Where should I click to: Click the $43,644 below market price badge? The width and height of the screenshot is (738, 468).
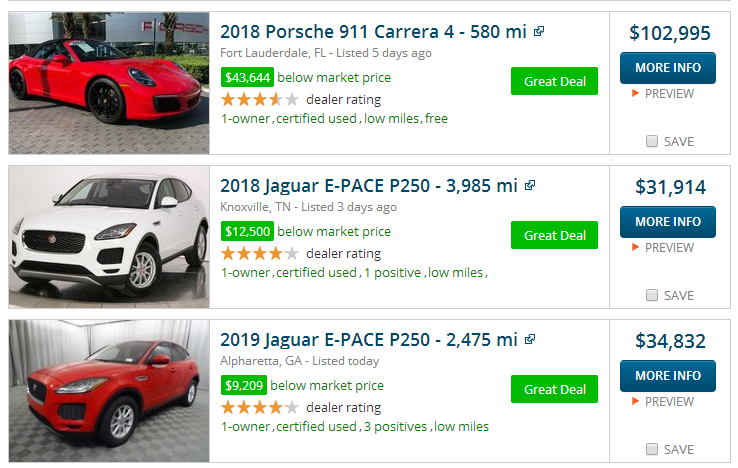[247, 77]
